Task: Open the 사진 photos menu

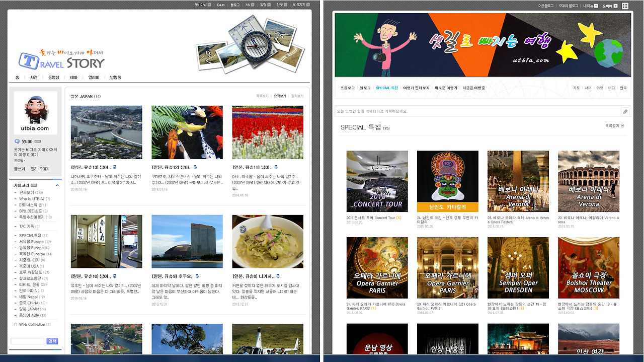Action: point(34,77)
